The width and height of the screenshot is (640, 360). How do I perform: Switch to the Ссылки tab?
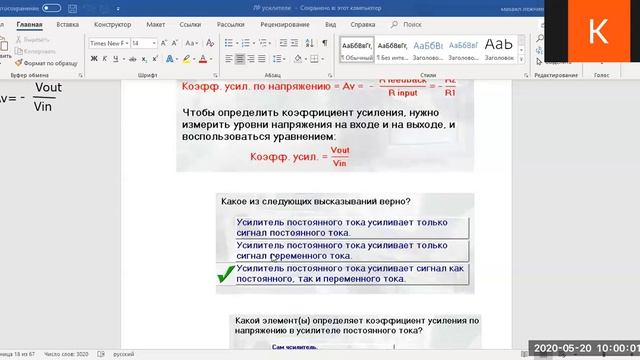pyautogui.click(x=190, y=24)
